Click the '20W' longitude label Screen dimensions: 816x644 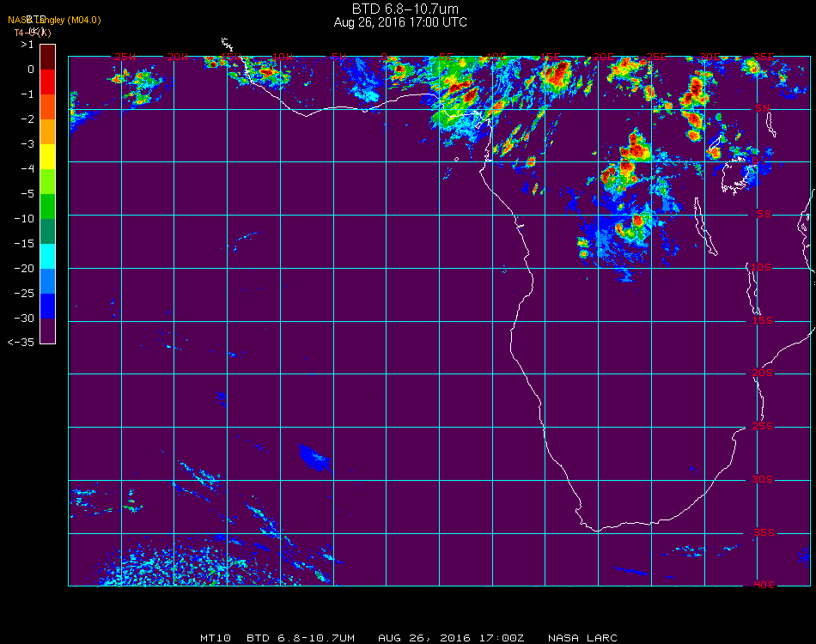[x=178, y=57]
